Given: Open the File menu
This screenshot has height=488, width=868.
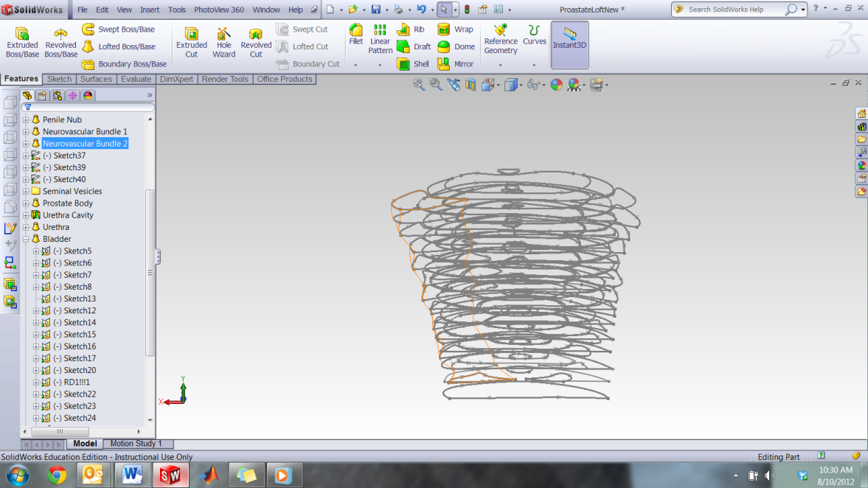Looking at the screenshot, I should pyautogui.click(x=83, y=10).
